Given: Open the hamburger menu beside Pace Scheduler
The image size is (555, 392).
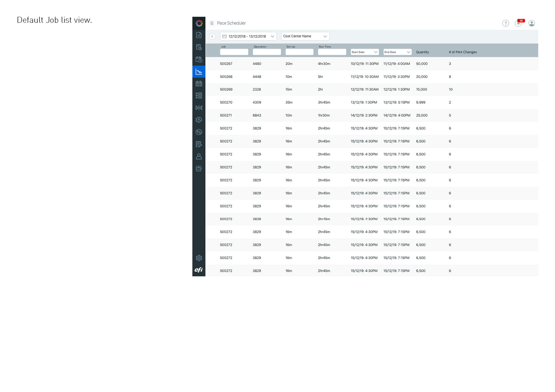Looking at the screenshot, I should (212, 23).
